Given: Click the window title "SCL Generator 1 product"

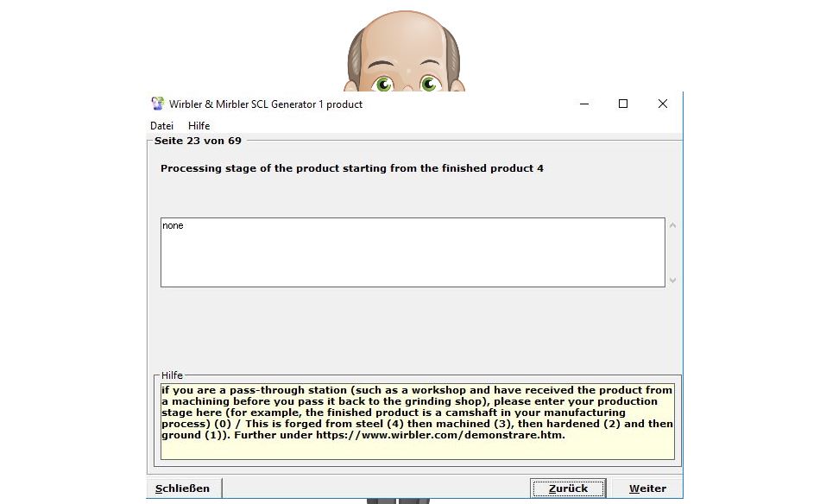Looking at the screenshot, I should pos(266,104).
